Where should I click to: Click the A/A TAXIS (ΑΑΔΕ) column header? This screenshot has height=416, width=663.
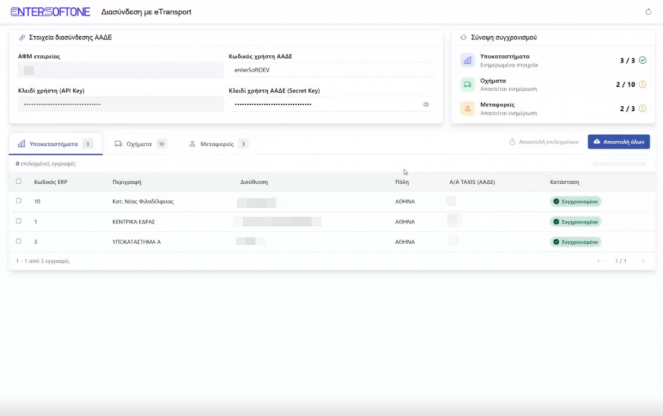[x=472, y=182]
